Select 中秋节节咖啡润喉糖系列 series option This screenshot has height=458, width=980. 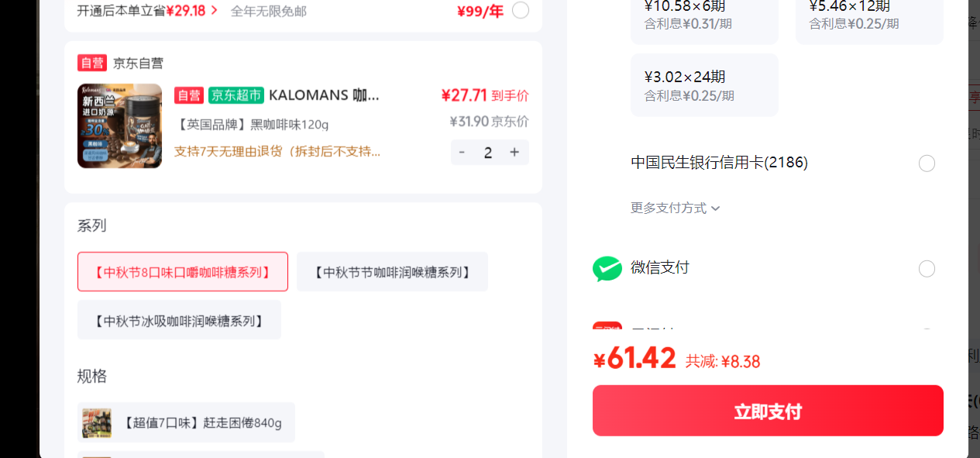tap(392, 272)
